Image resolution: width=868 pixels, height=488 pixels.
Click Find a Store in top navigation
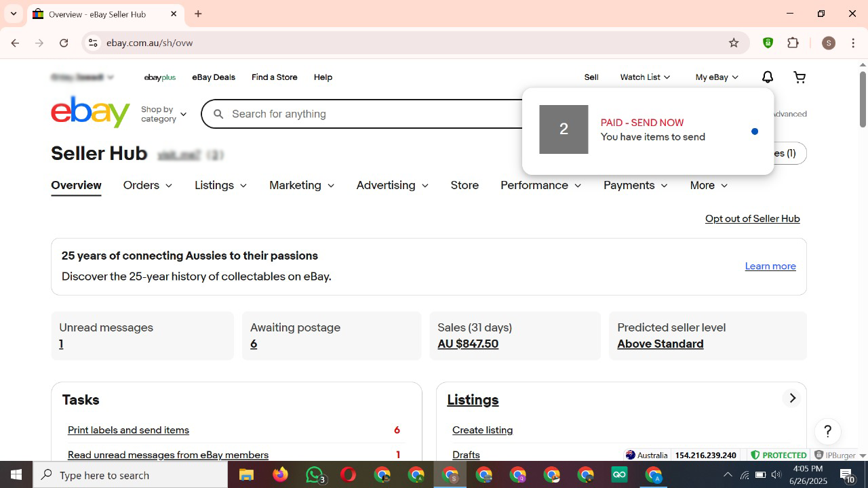click(x=275, y=77)
